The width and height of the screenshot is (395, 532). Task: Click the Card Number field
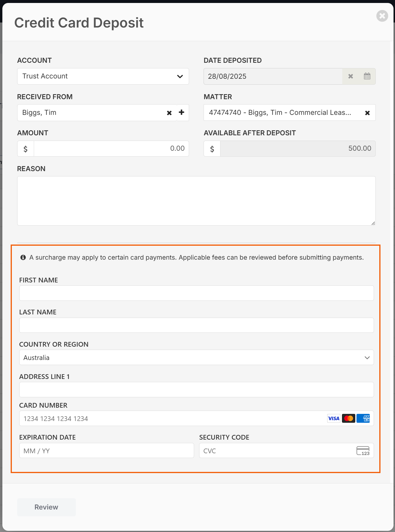click(172, 418)
